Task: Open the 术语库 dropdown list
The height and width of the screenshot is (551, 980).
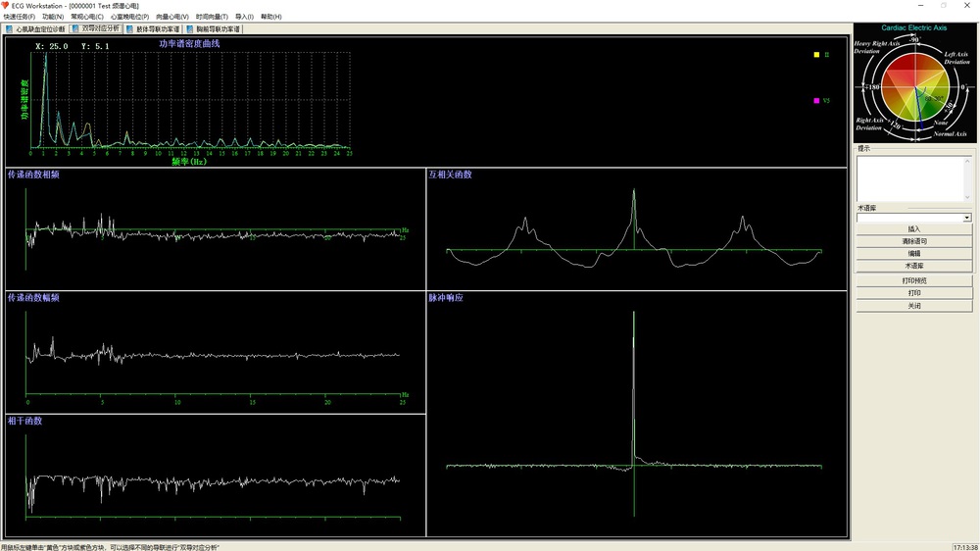Action: coord(967,218)
